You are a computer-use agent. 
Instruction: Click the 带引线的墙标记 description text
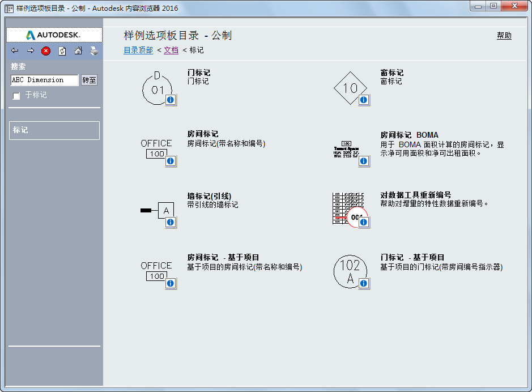pos(212,205)
